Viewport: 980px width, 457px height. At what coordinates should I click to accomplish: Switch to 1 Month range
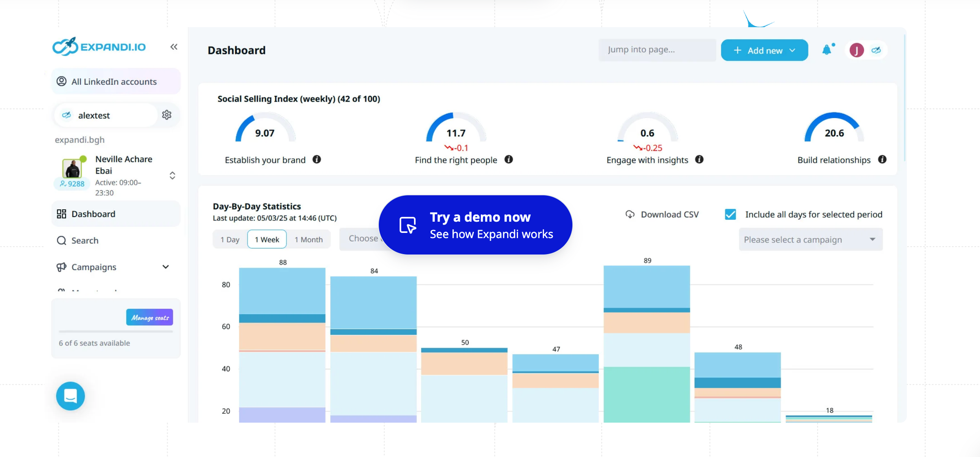point(309,239)
